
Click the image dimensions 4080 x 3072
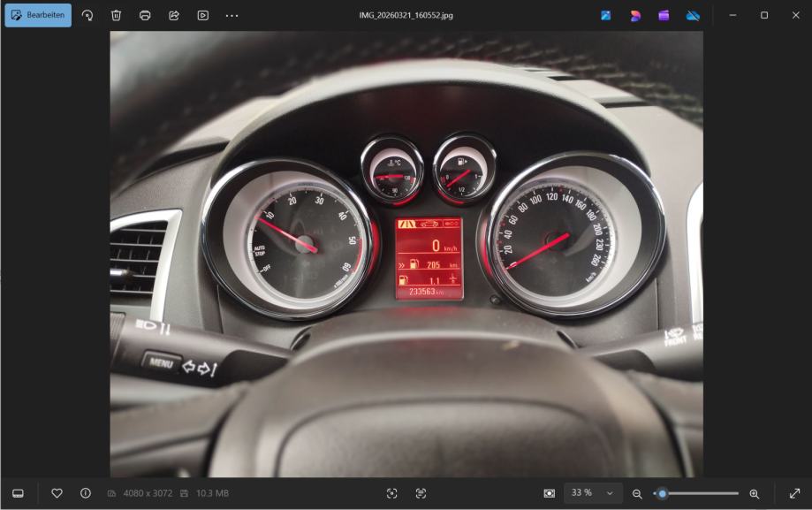click(148, 493)
